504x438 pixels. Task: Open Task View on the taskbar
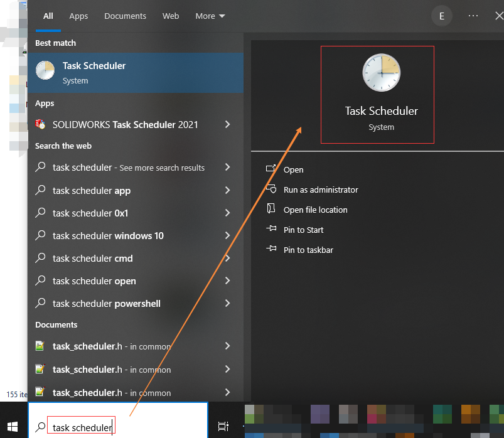tap(223, 426)
